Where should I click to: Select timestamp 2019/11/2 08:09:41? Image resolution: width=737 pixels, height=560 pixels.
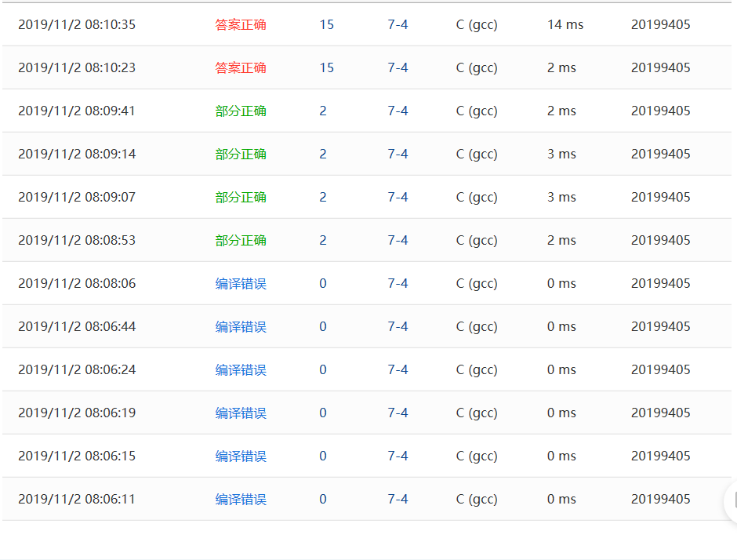tap(77, 111)
